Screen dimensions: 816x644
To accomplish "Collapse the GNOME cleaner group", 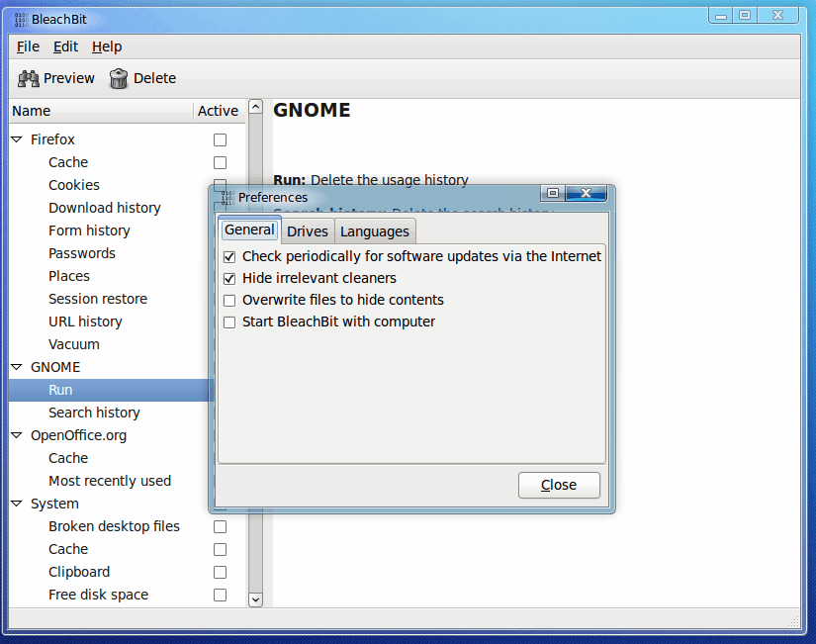I will point(17,367).
